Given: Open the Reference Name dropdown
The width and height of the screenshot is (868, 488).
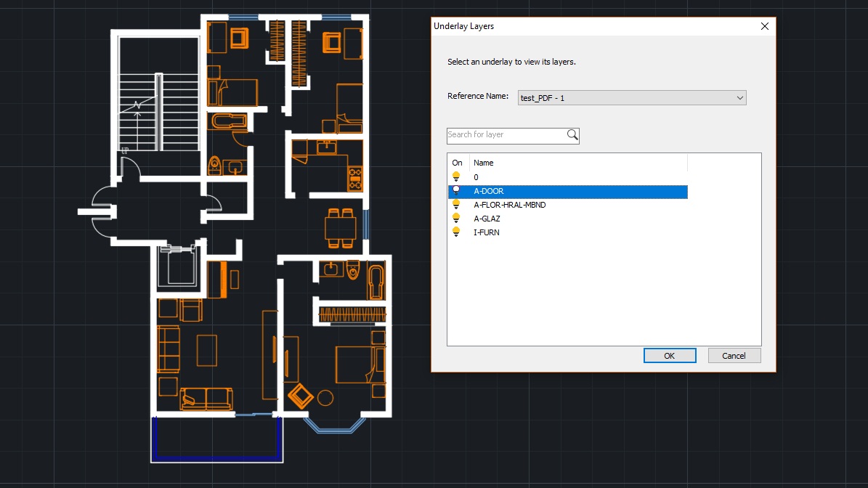Looking at the screenshot, I should point(632,98).
